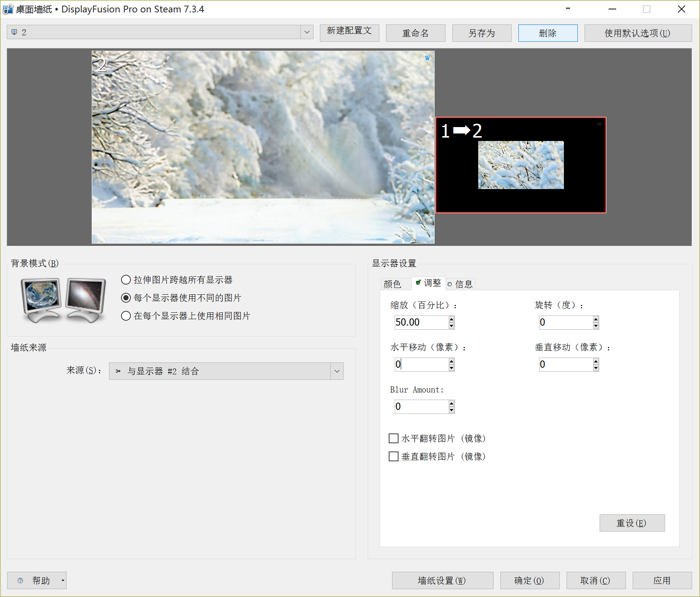Expand the wallpaper source dropdown
The image size is (700, 597).
pos(337,371)
